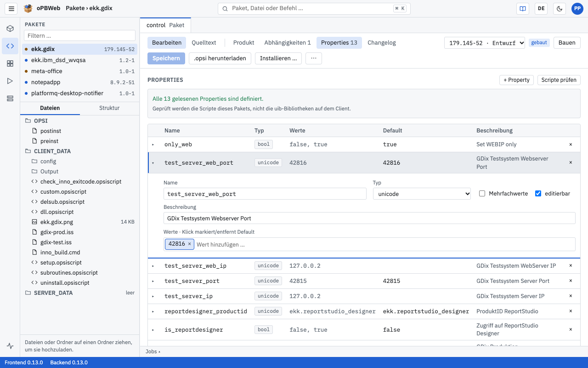
Task: Click the four-squares grid icon in the sidebar
Action: (10, 63)
